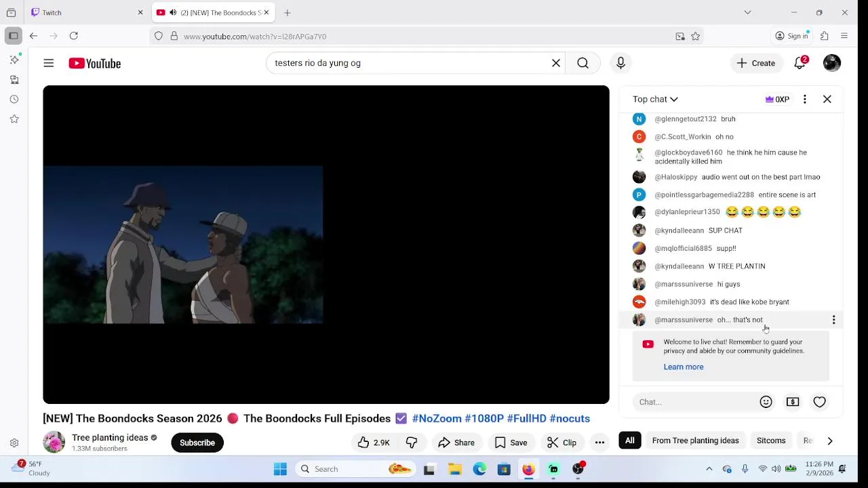This screenshot has width=868, height=488.
Task: Create a Clip of the video
Action: coord(561,443)
